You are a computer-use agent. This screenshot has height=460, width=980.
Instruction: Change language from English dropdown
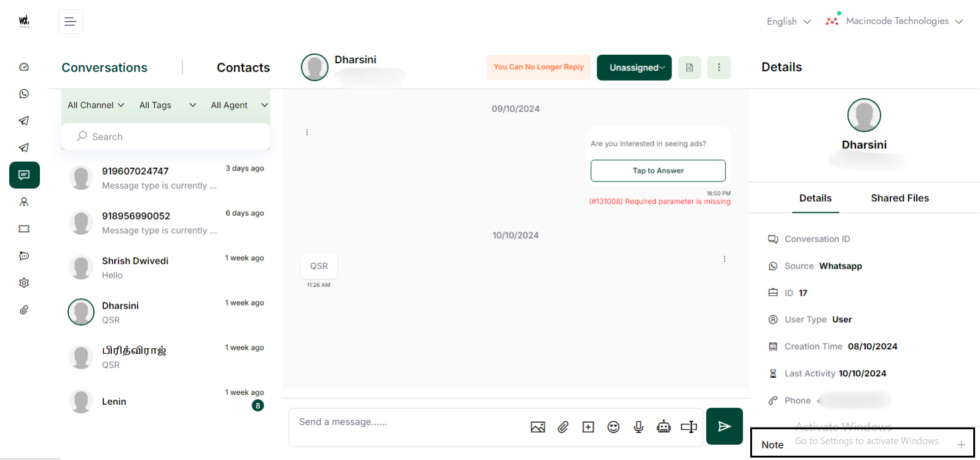(788, 22)
